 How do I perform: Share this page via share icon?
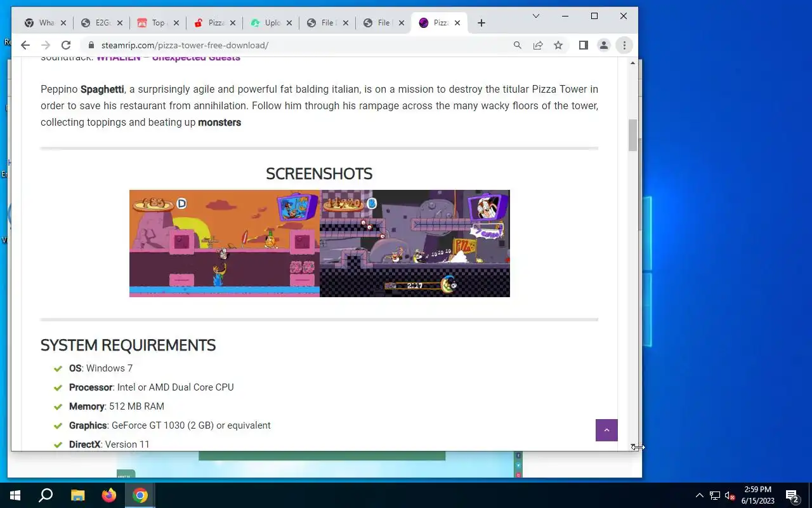pos(538,45)
